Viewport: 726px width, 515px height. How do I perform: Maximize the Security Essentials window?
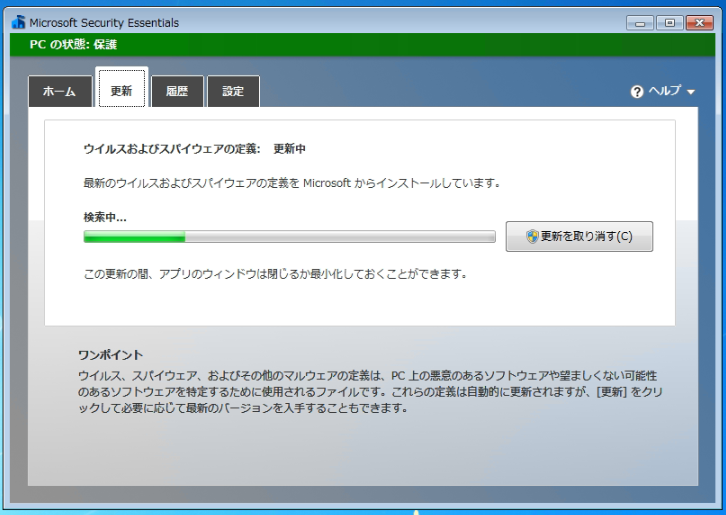pos(670,23)
